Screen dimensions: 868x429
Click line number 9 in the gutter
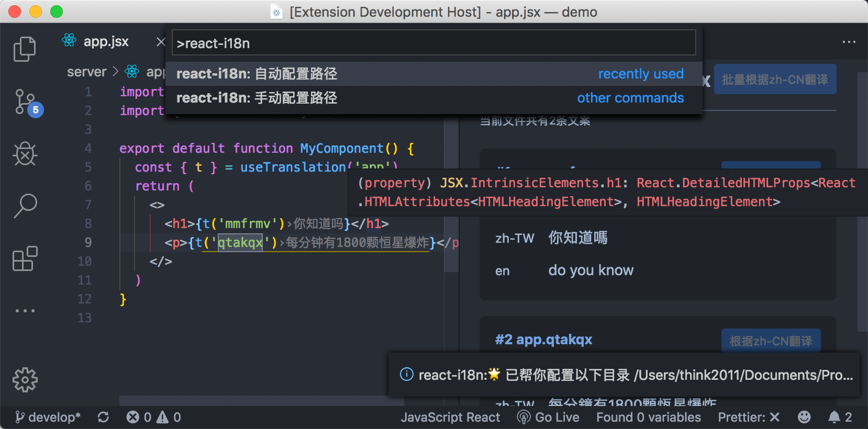click(x=88, y=242)
